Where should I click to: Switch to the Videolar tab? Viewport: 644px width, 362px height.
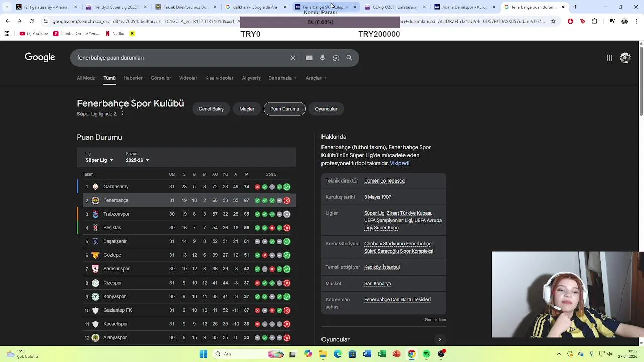188,78
